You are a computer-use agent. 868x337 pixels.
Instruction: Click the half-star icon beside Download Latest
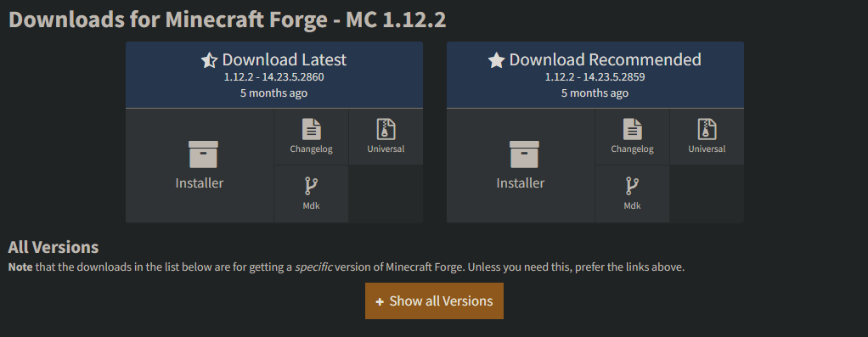click(x=209, y=60)
